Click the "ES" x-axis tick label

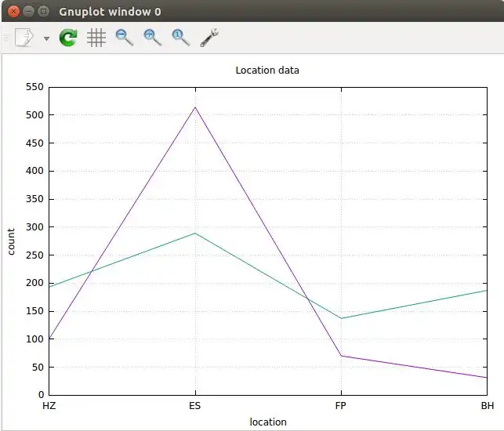pos(195,406)
